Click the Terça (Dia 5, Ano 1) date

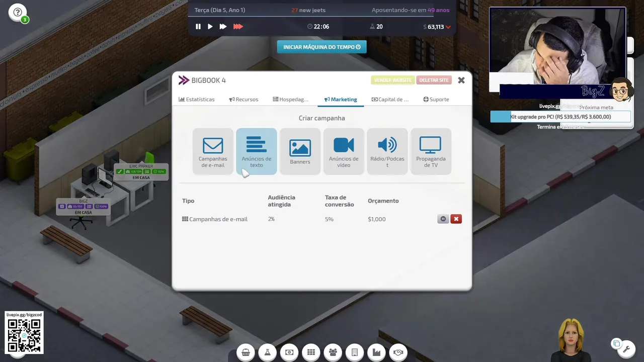pos(220,10)
